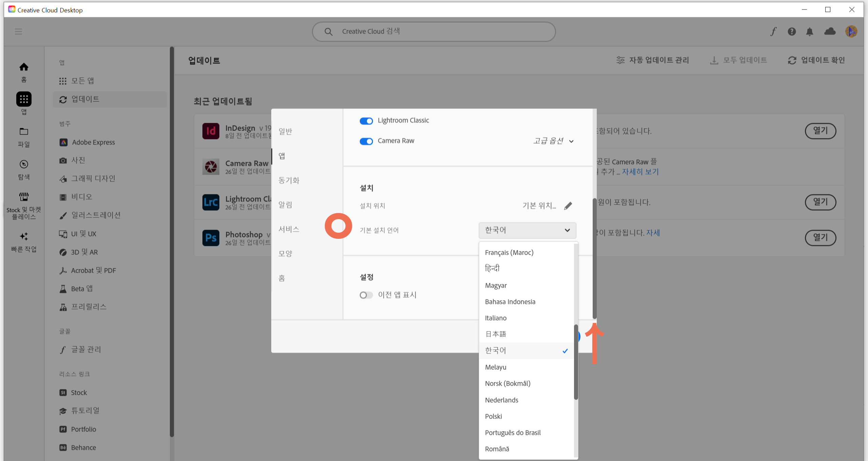Open 자세히 보기 link for Camera Raw
868x461 pixels.
click(640, 172)
